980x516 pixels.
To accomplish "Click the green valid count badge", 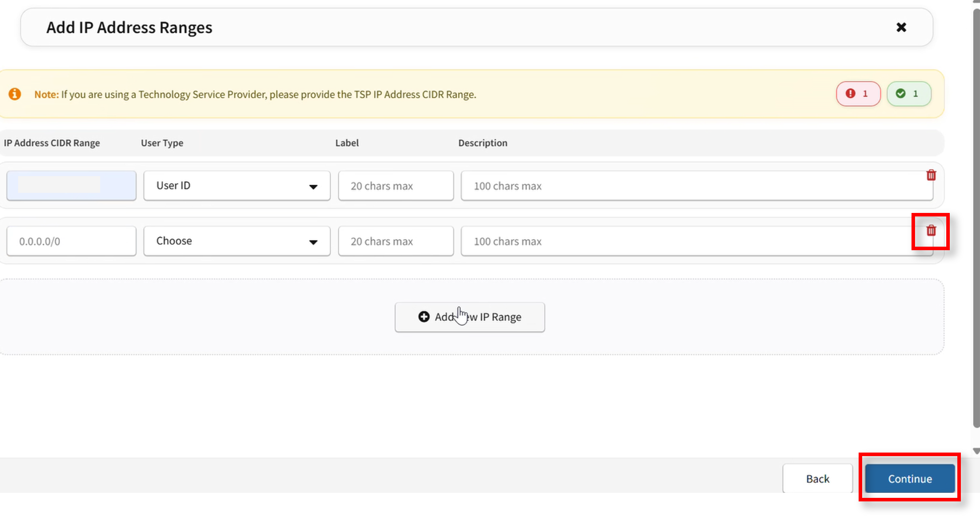I will coord(908,94).
